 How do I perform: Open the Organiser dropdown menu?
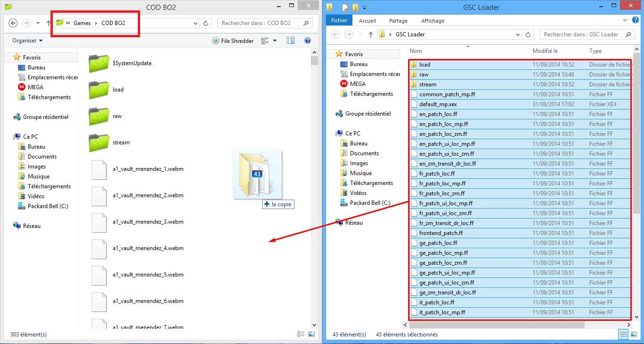[27, 41]
